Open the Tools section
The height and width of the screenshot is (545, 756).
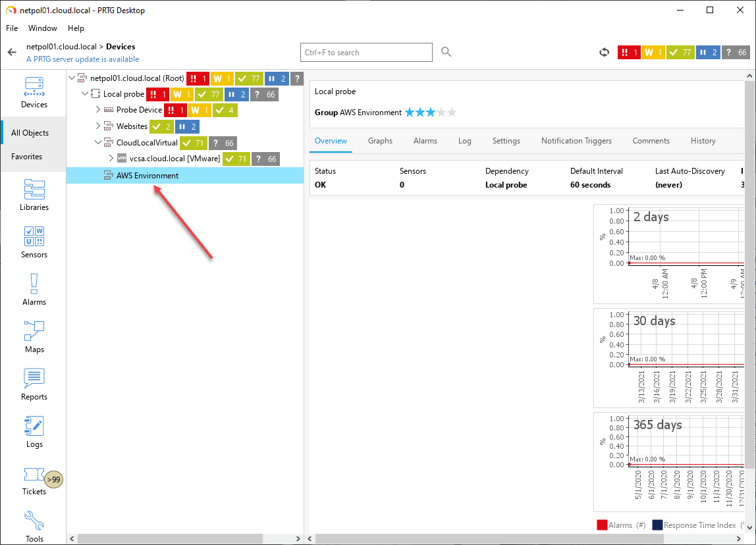[34, 526]
